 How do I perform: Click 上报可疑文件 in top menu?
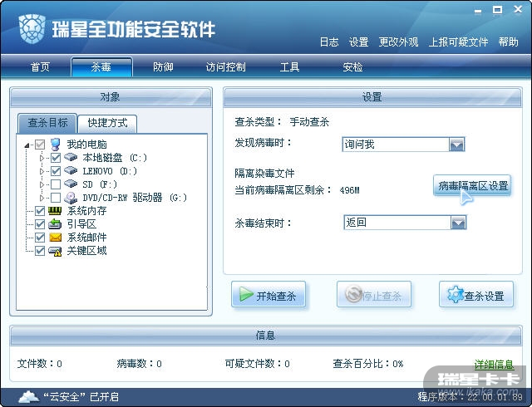458,42
